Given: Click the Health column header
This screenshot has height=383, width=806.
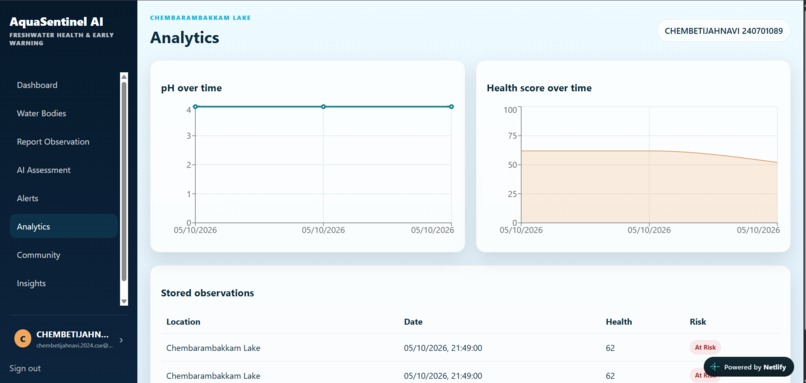Looking at the screenshot, I should 619,322.
